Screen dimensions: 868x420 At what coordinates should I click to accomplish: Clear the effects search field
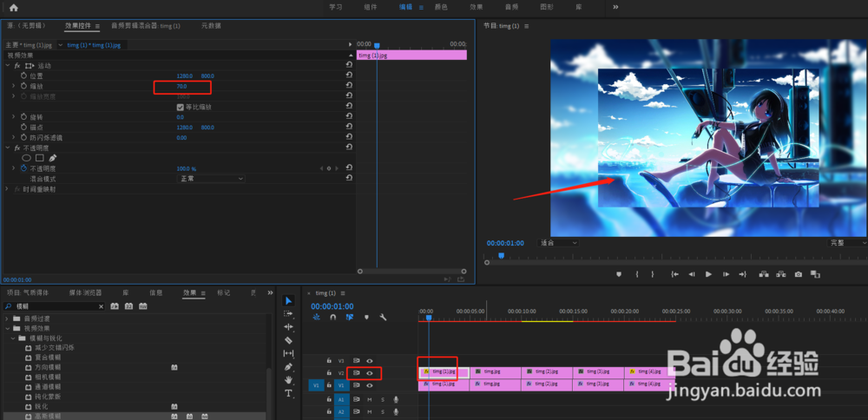click(101, 306)
